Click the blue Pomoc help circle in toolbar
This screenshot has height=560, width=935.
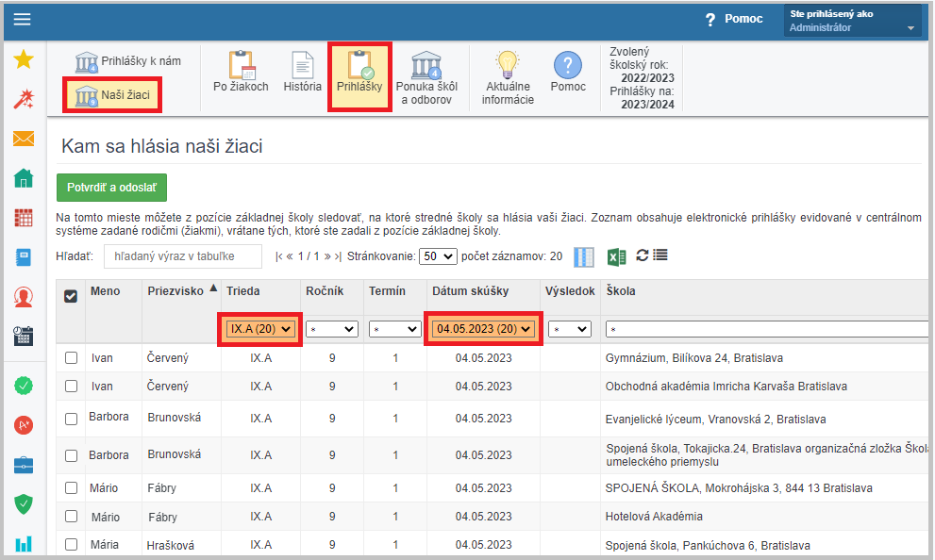[x=568, y=72]
